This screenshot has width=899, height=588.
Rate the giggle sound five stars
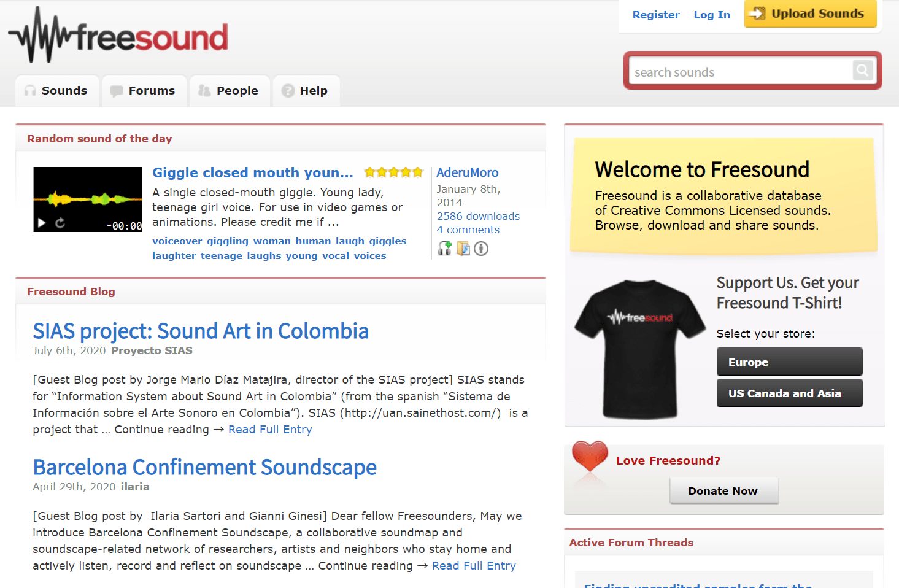418,172
